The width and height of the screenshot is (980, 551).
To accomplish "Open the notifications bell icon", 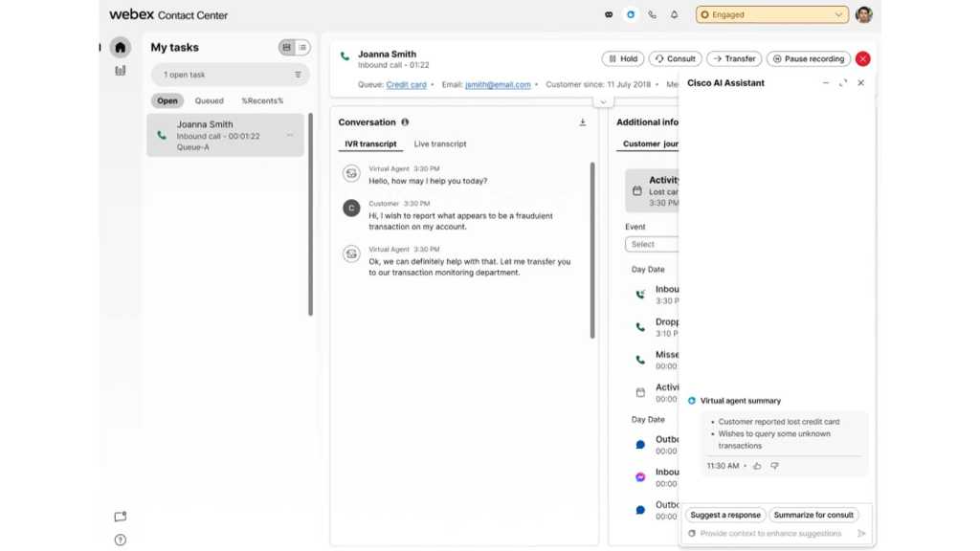I will [x=674, y=15].
